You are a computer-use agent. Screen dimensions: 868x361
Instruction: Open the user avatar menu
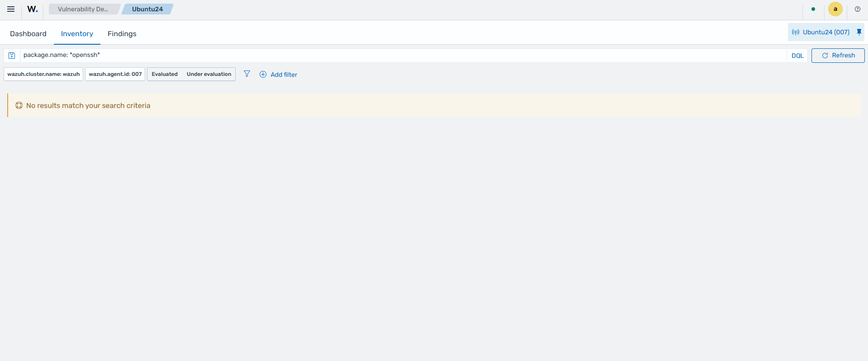coord(835,9)
